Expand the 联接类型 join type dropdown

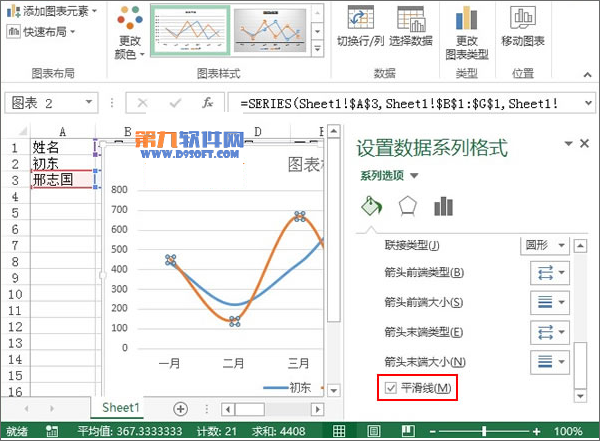545,245
